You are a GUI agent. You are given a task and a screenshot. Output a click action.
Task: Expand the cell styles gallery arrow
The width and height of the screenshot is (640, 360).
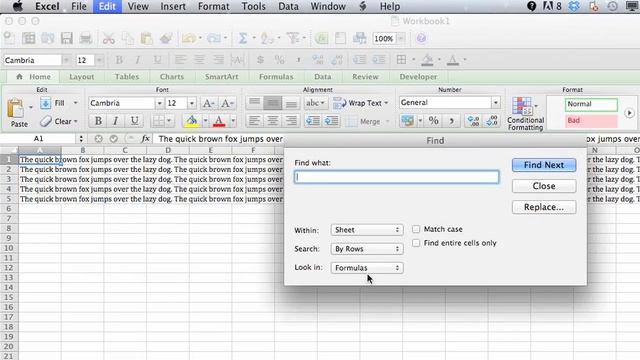click(629, 113)
